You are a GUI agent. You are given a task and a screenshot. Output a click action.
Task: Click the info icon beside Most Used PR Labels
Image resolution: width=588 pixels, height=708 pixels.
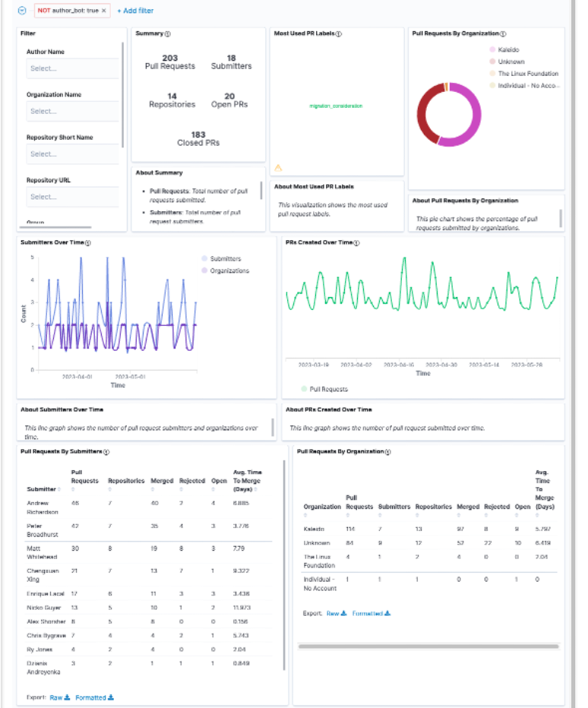click(339, 34)
